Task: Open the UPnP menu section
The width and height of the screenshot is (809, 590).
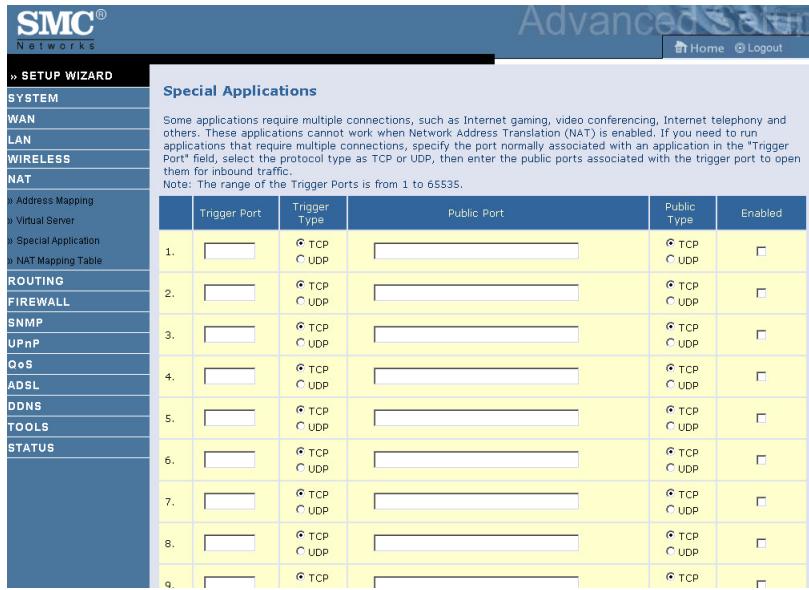Action: [78, 343]
